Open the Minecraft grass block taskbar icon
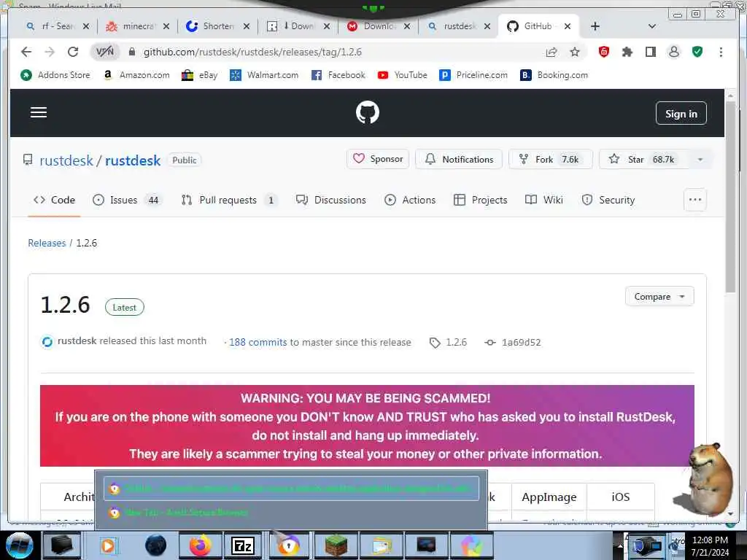 336,545
